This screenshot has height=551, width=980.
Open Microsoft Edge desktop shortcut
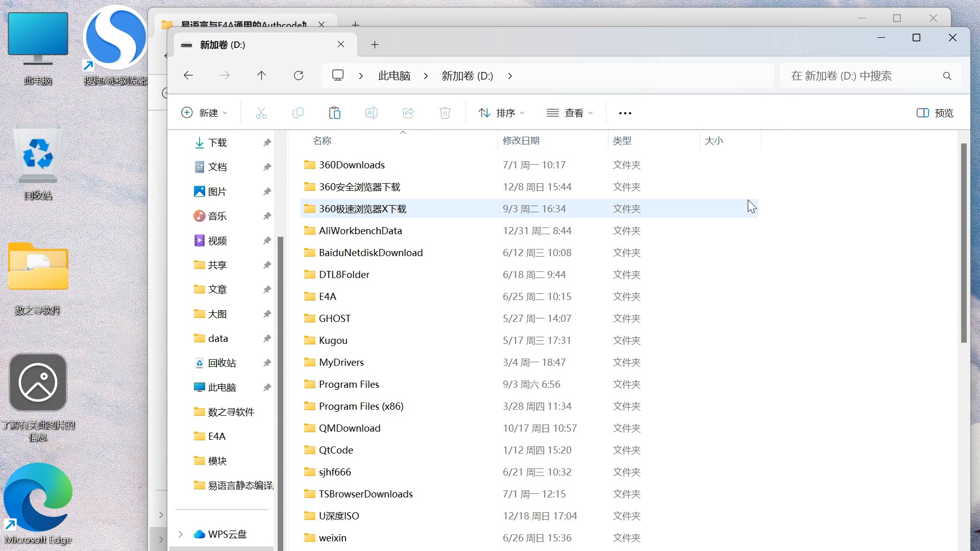tap(38, 504)
